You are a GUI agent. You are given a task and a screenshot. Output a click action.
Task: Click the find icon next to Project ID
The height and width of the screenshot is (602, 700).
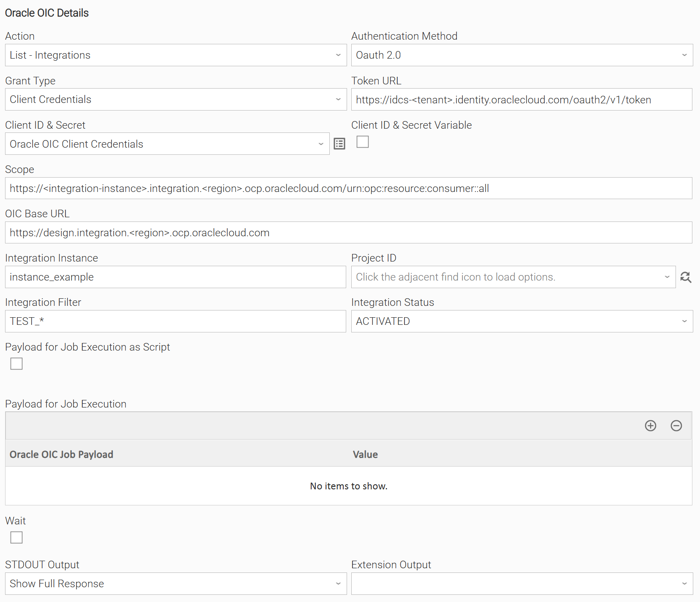click(686, 277)
